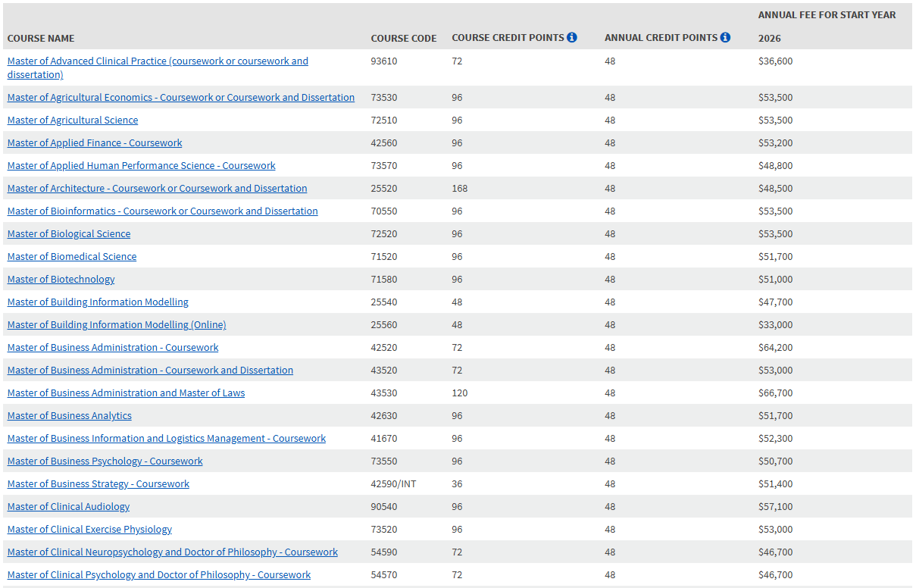Open Master of Agricultural Economics course link
This screenshot has height=588, width=916.
click(x=180, y=98)
